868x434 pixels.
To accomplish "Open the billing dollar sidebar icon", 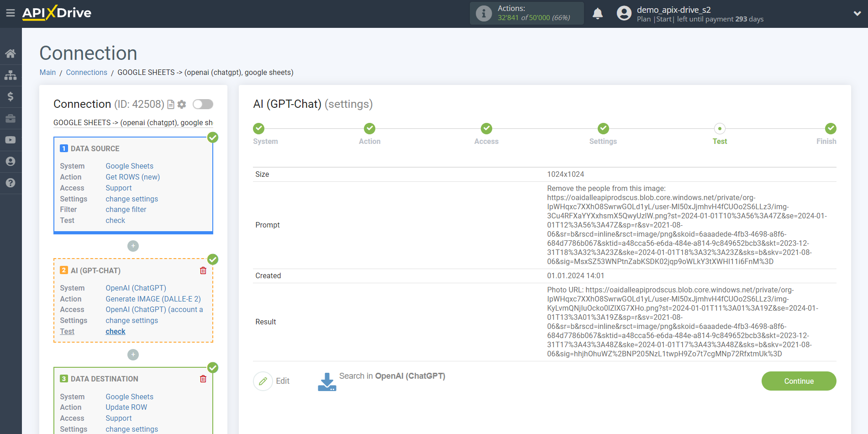I will click(11, 96).
